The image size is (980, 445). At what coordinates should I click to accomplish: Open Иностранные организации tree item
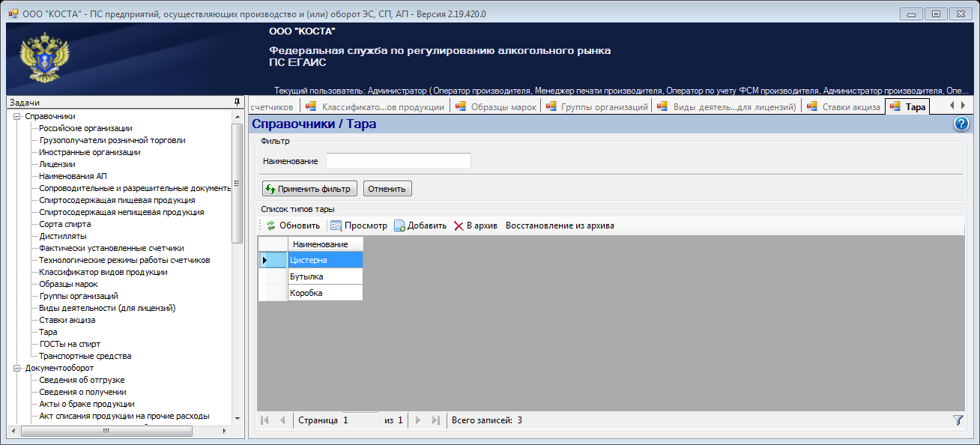click(90, 152)
